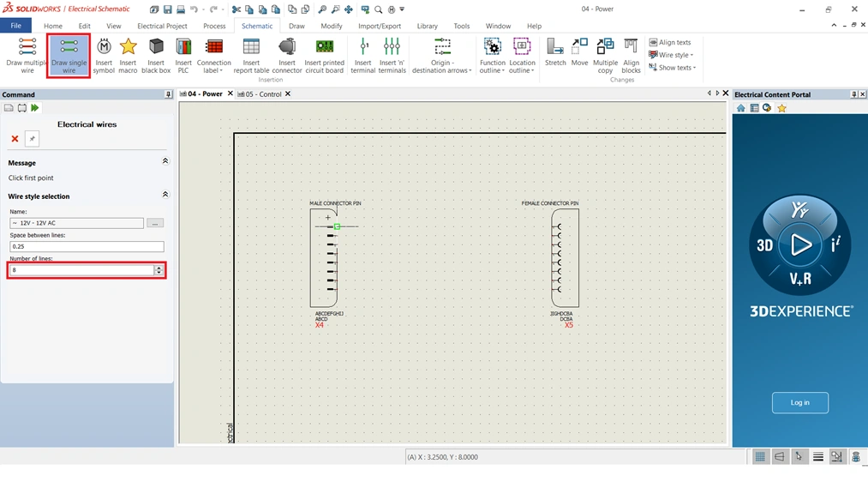Open the File menu
This screenshot has height=488, width=868.
pyautogui.click(x=16, y=26)
